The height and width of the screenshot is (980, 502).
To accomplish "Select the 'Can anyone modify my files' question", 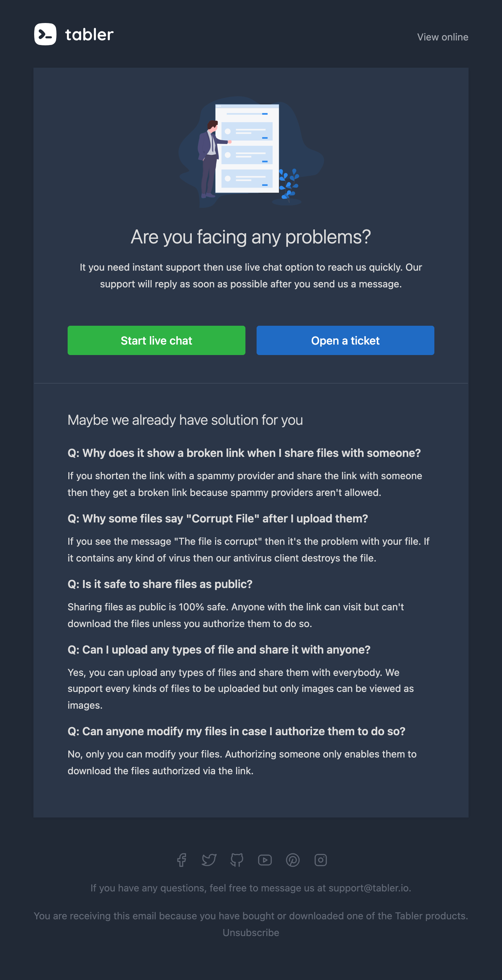I will pyautogui.click(x=237, y=731).
